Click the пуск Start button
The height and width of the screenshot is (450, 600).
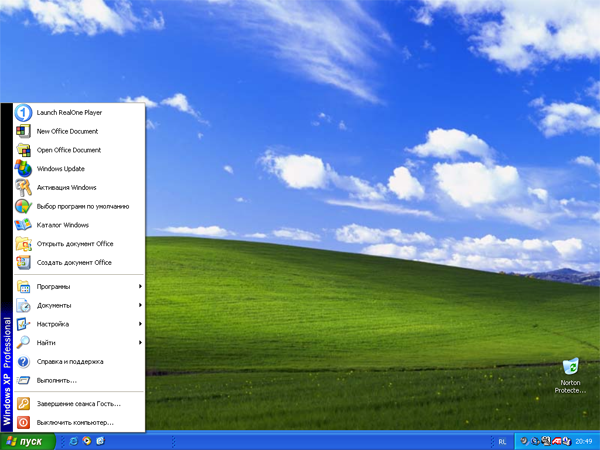28,442
